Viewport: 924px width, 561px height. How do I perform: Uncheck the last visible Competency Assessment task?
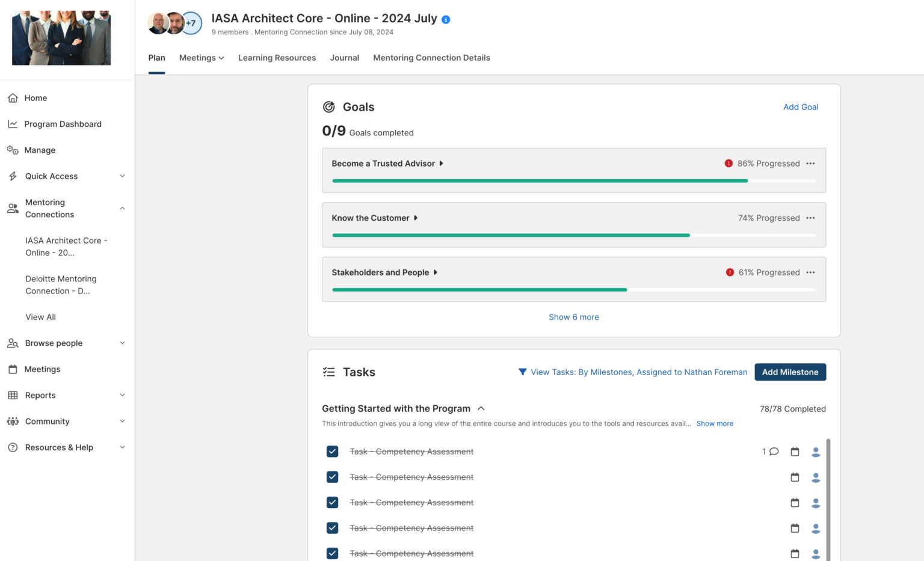point(332,553)
